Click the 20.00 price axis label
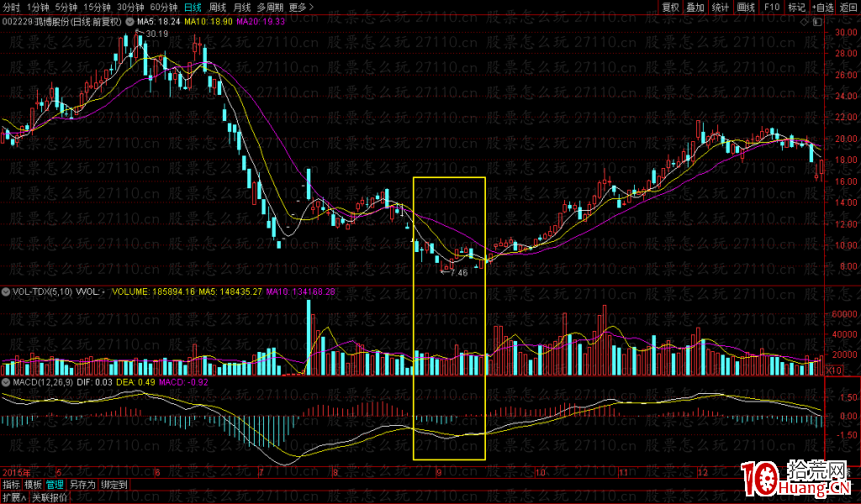 (x=846, y=139)
